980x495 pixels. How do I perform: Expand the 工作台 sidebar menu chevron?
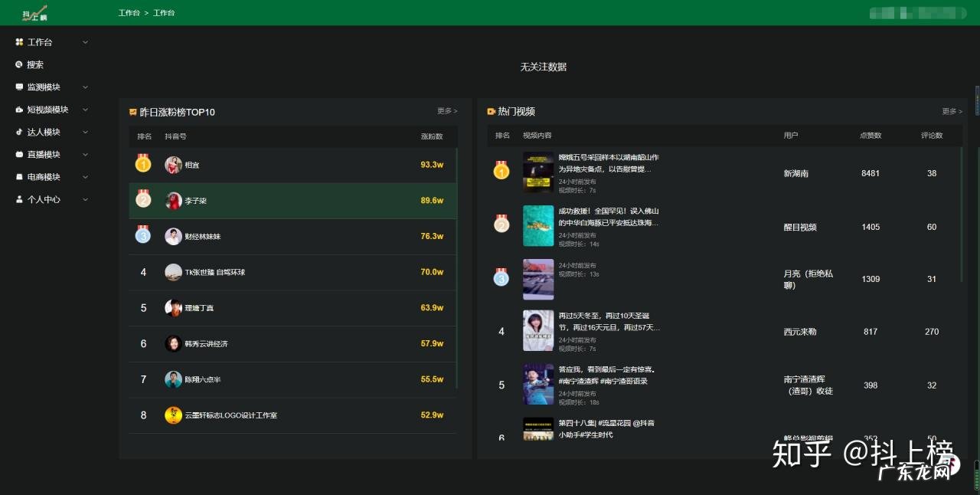point(85,42)
